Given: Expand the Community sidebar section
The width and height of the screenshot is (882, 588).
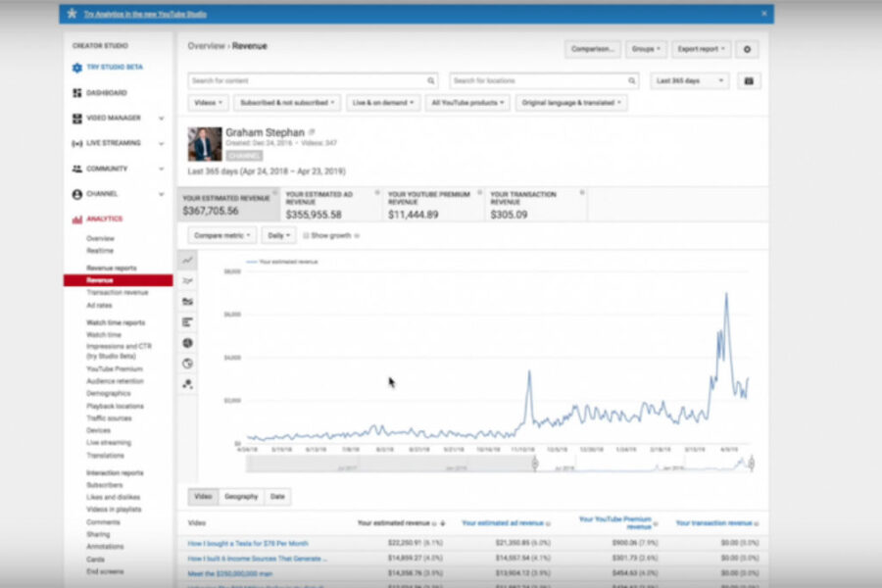Looking at the screenshot, I should click(162, 169).
